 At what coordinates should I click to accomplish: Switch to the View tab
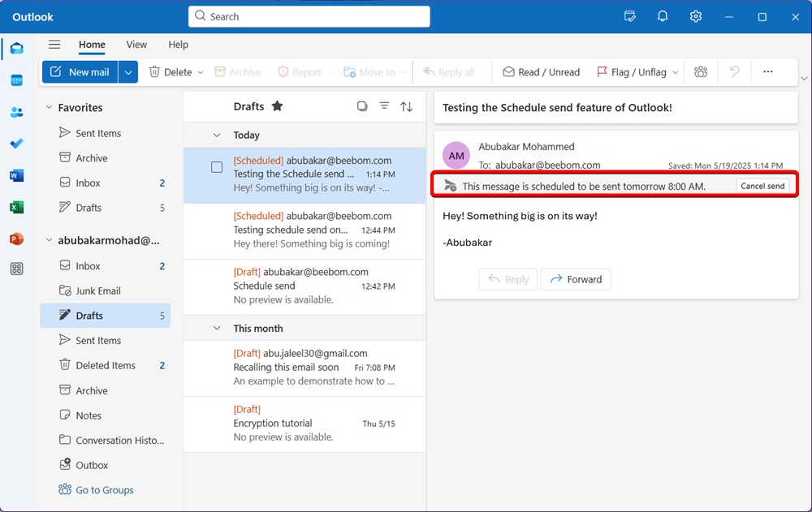click(x=136, y=45)
